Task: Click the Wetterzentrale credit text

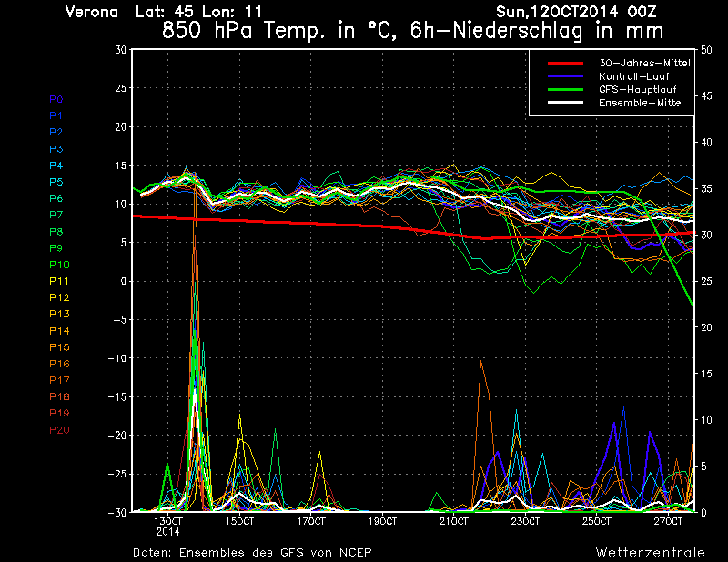Action: click(x=651, y=552)
